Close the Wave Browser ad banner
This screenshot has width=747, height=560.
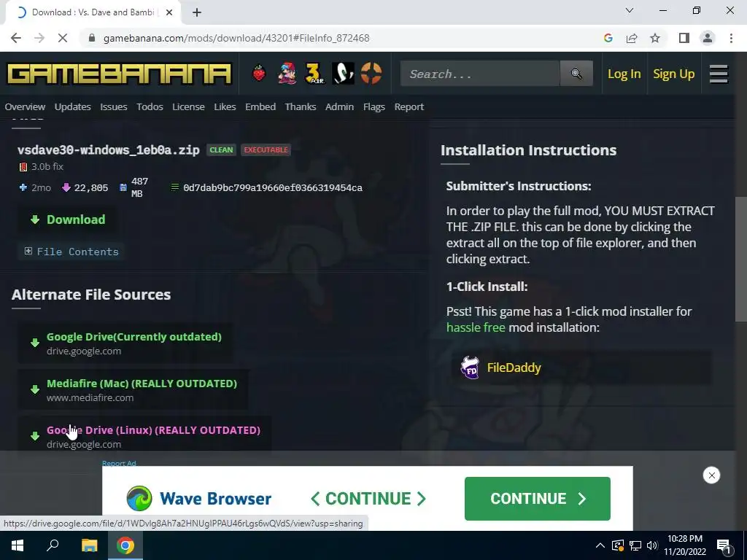[x=711, y=475]
